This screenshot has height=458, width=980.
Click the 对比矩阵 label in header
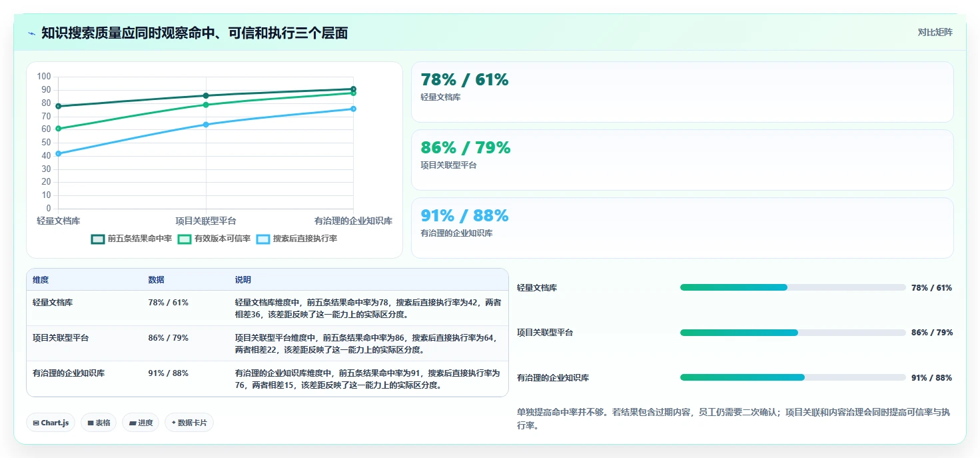click(x=935, y=32)
